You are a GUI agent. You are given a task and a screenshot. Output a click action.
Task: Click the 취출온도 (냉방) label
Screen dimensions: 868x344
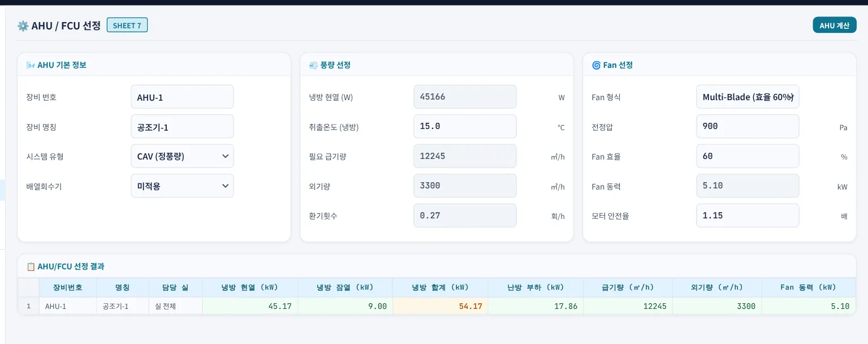[x=334, y=127]
